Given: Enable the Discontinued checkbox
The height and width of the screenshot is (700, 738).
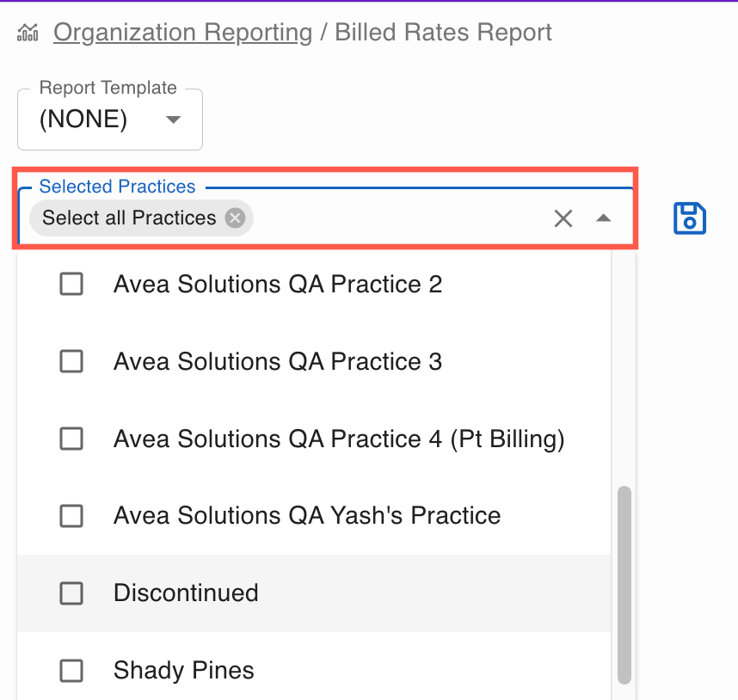Looking at the screenshot, I should (71, 593).
